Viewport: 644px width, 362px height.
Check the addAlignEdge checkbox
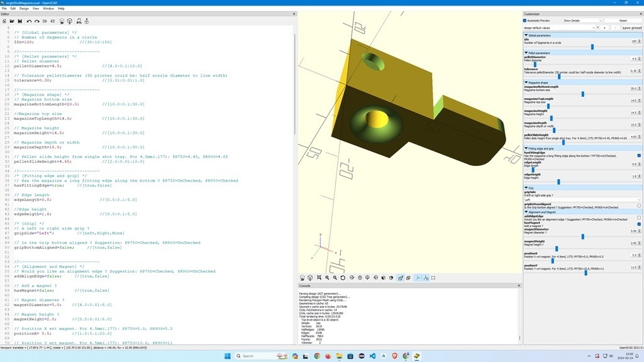[639, 217]
